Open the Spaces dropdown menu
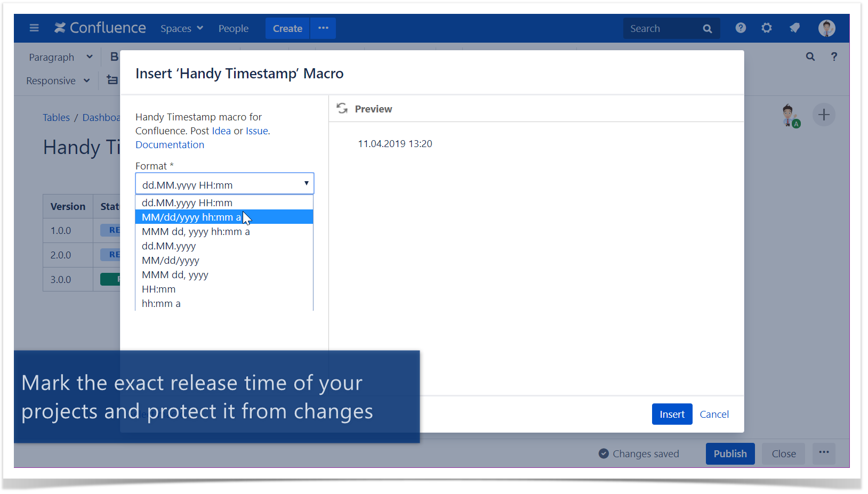Image resolution: width=868 pixels, height=494 pixels. pyautogui.click(x=182, y=28)
